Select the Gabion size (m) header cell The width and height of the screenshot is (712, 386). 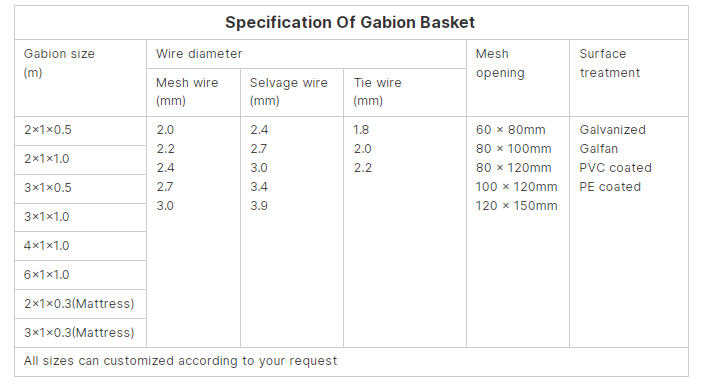click(x=80, y=78)
